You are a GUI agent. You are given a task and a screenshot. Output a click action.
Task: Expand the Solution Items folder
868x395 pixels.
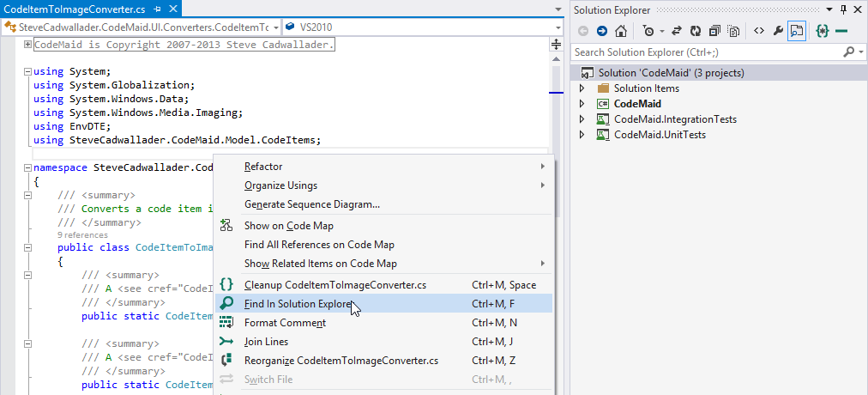[582, 88]
